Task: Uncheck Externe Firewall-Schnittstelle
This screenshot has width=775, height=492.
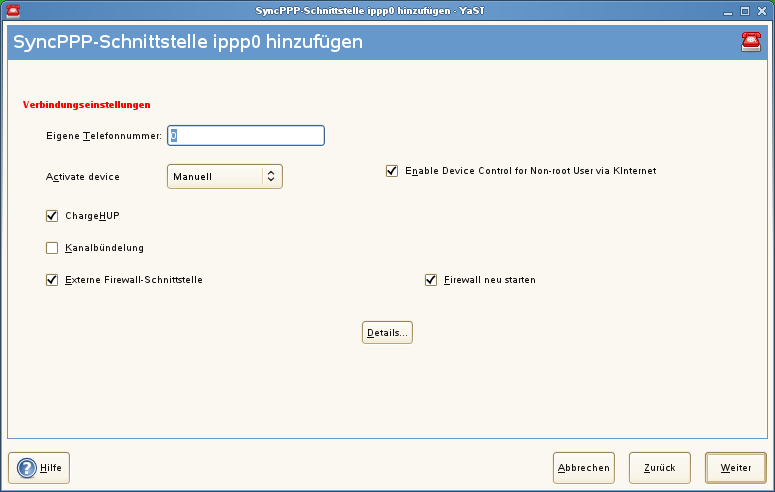Action: (x=52, y=280)
